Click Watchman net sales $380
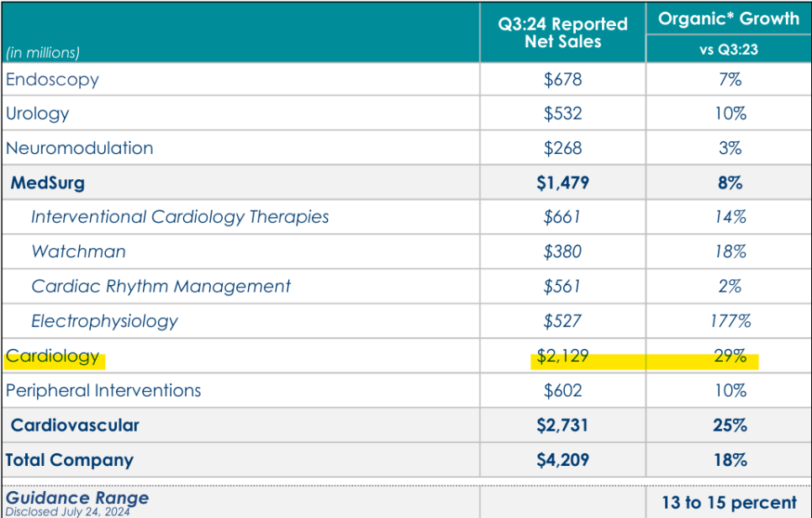 pyautogui.click(x=562, y=251)
